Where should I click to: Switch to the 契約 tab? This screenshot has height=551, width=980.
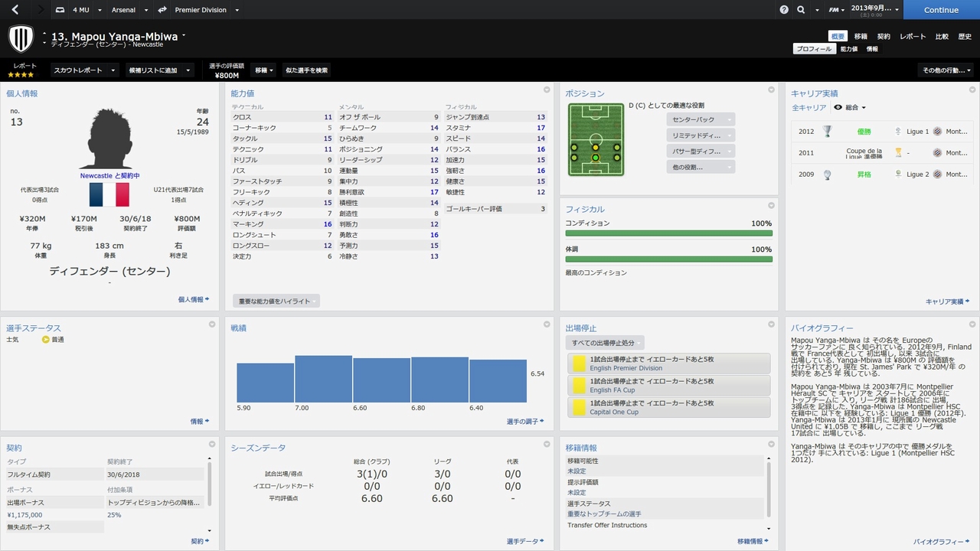884,36
